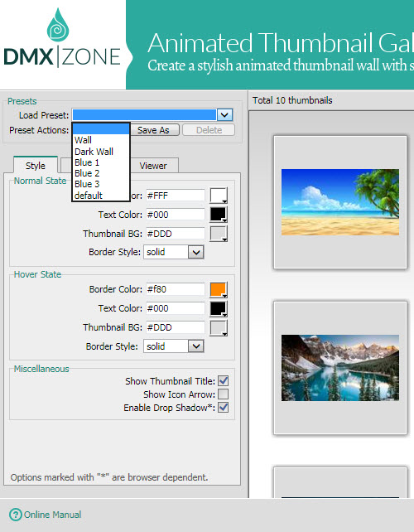This screenshot has width=414, height=532.
Task: Click Hover State Text Color #000 field
Action: tap(176, 308)
